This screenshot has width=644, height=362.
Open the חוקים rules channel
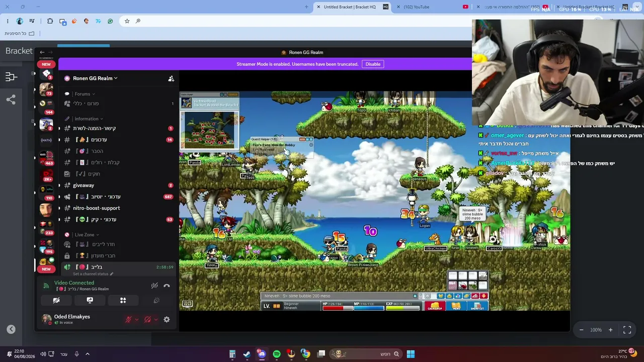pos(118,174)
